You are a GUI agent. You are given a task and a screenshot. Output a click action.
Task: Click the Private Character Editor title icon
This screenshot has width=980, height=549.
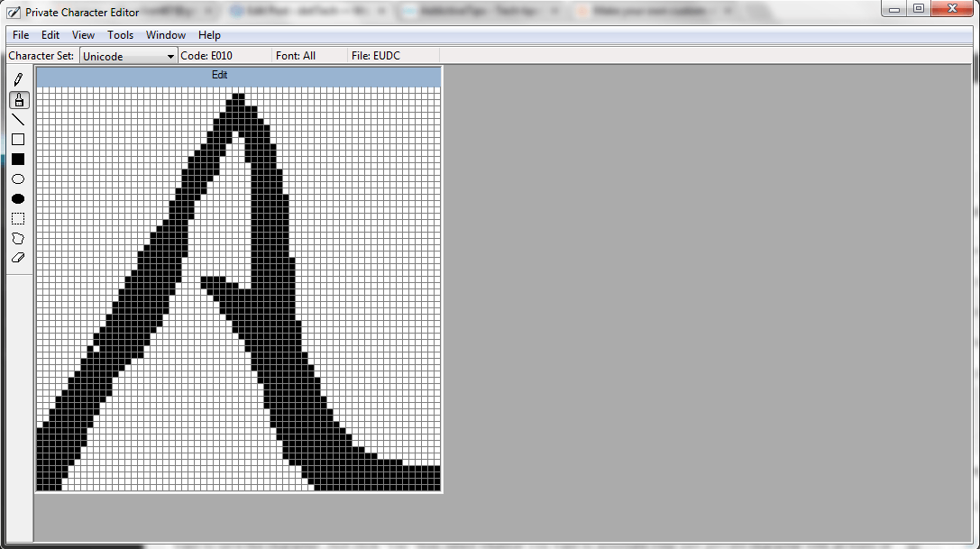tap(14, 12)
